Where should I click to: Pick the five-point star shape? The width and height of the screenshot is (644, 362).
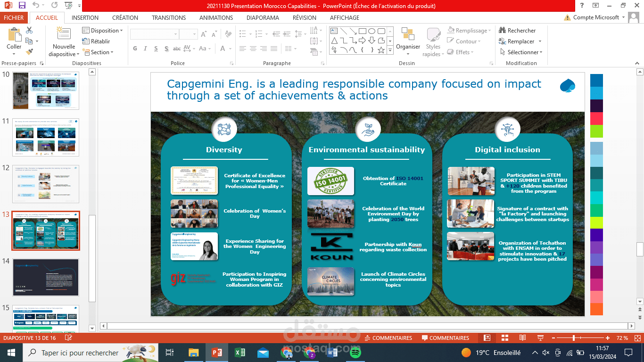[x=381, y=49]
